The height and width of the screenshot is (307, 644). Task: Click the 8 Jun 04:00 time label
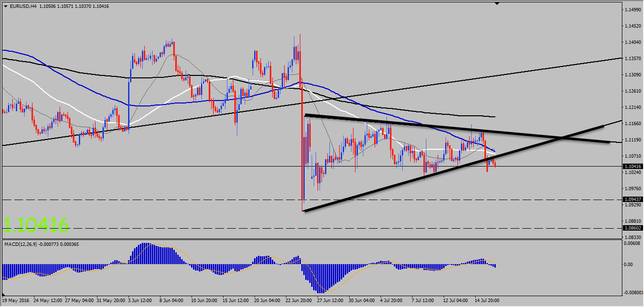point(172,300)
